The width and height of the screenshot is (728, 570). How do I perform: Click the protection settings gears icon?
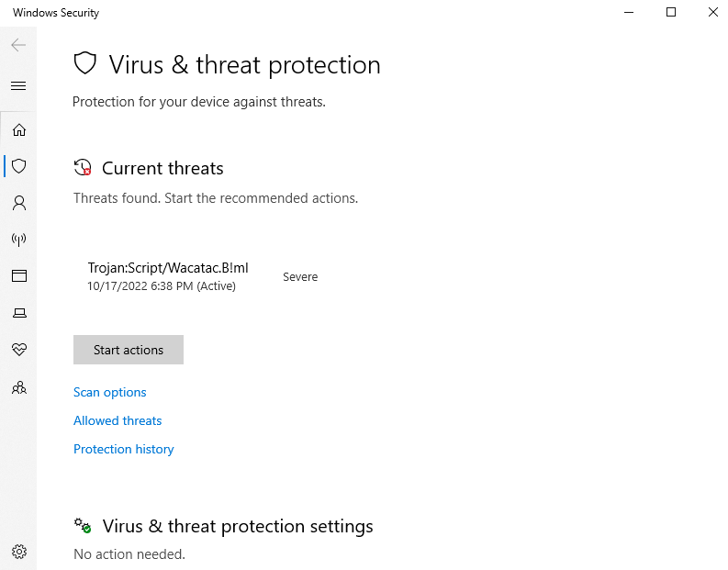coord(83,526)
